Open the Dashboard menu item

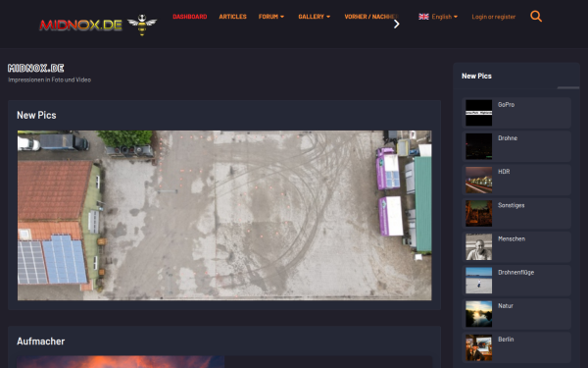[190, 17]
